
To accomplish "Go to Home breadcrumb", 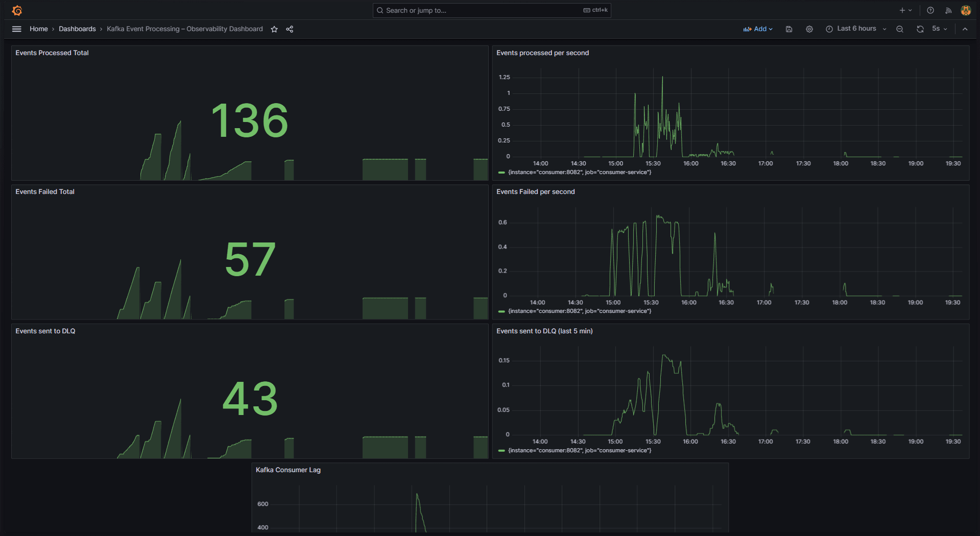I will tap(39, 29).
